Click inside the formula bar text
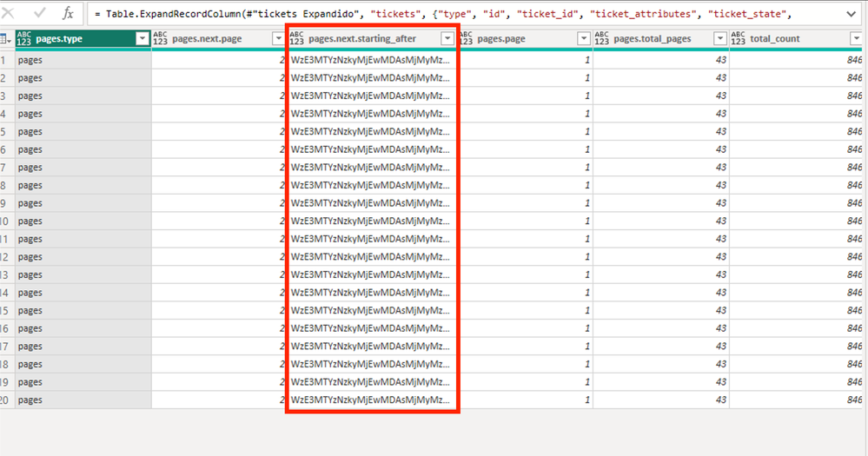 (443, 14)
